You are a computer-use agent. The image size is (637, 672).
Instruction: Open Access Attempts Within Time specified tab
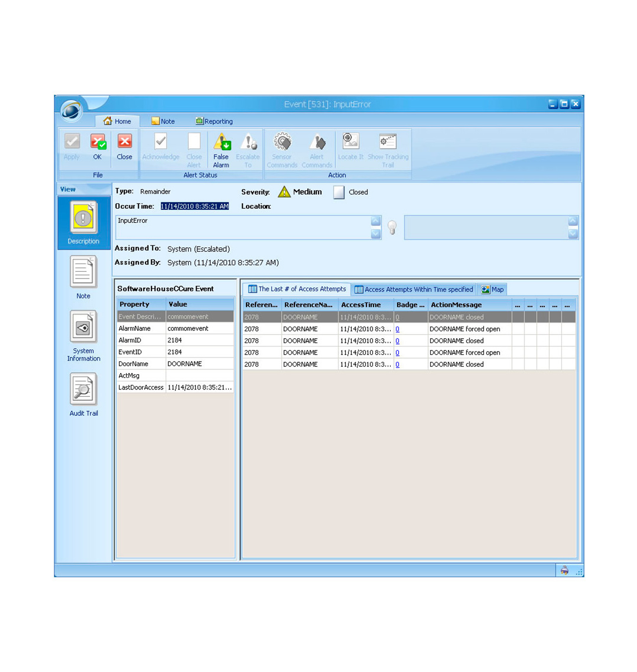[414, 290]
